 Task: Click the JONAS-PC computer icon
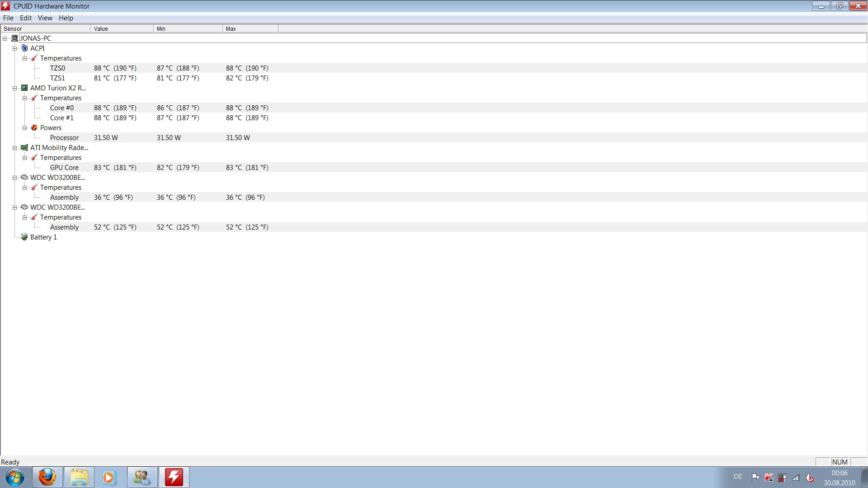click(x=14, y=38)
